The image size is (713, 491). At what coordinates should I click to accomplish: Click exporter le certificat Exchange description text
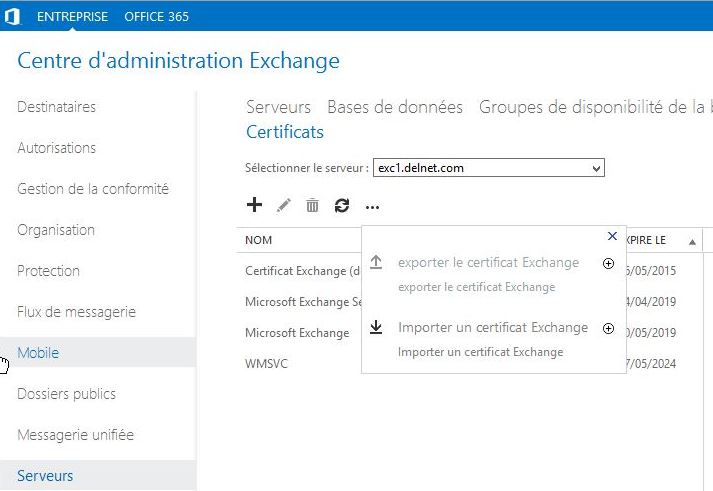477,287
